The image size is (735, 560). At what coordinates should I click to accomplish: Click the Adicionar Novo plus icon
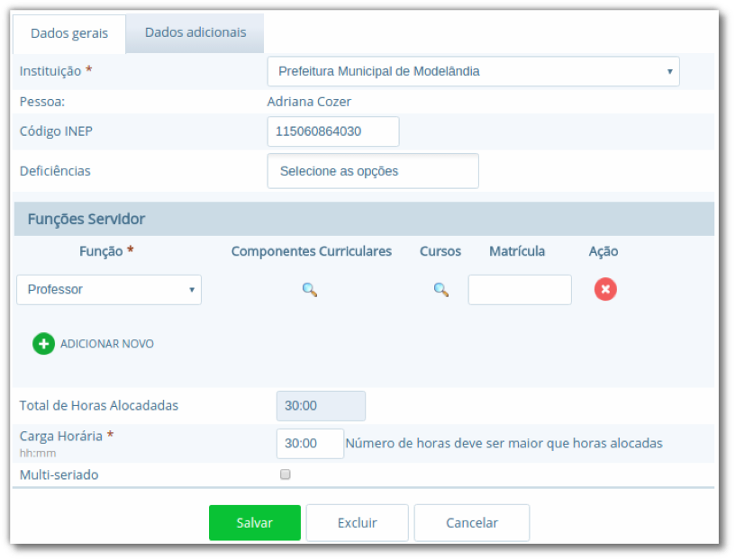point(42,343)
